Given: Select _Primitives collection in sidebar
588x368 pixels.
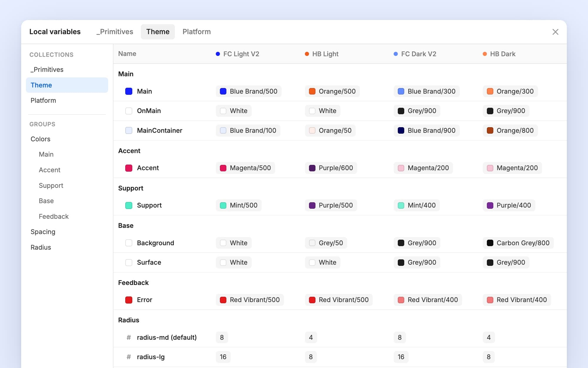Looking at the screenshot, I should click(x=67, y=69).
